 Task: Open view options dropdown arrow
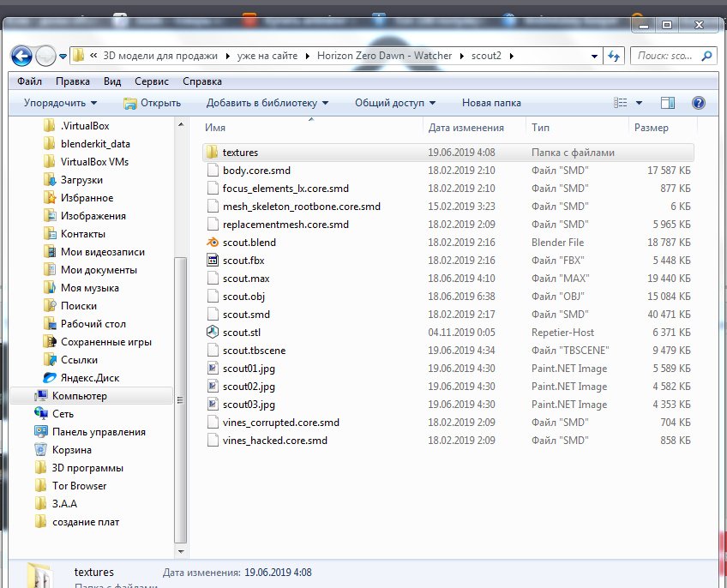click(639, 103)
